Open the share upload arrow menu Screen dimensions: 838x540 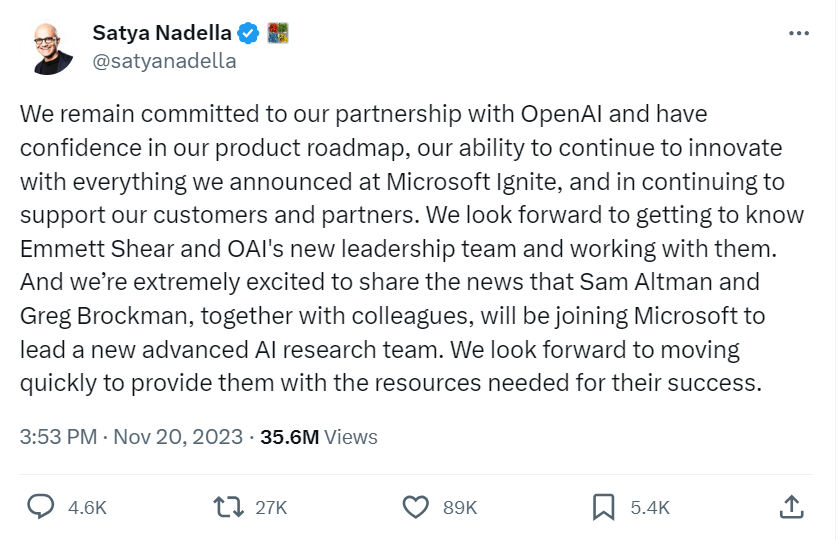[791, 507]
